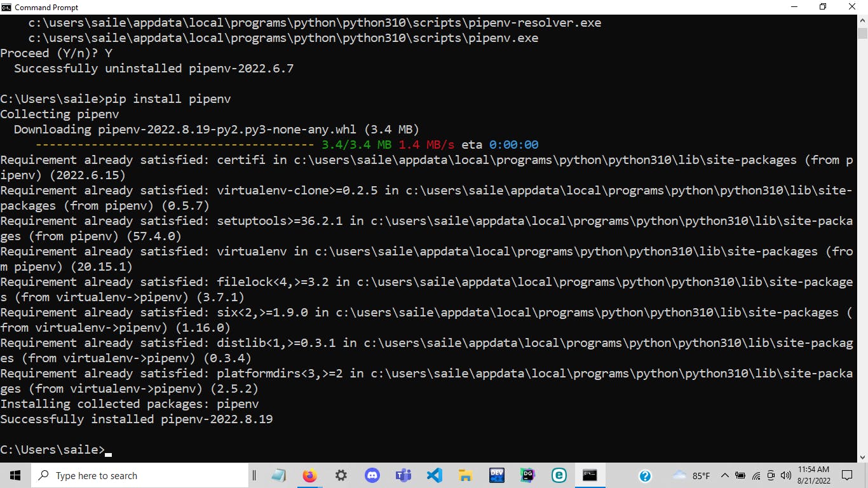This screenshot has width=868, height=488.
Task: Click 'Successfully installed pipenv-2022.8.19' line
Action: click(137, 419)
